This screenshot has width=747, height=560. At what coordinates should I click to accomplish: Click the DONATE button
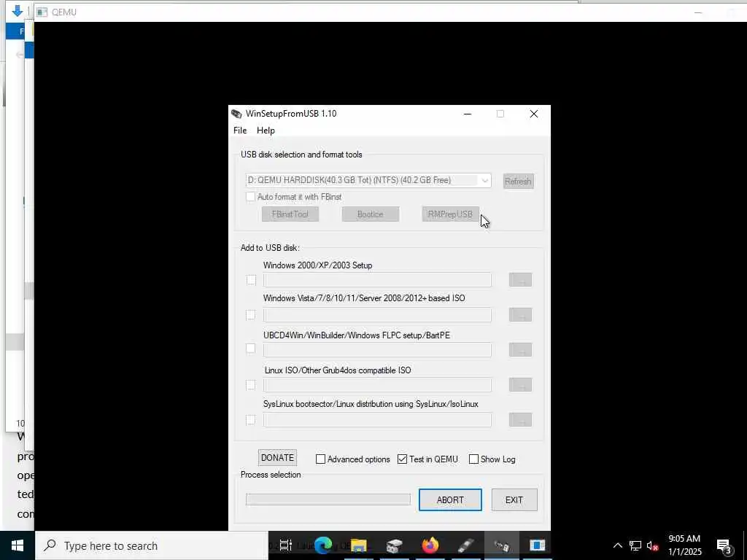click(x=277, y=458)
